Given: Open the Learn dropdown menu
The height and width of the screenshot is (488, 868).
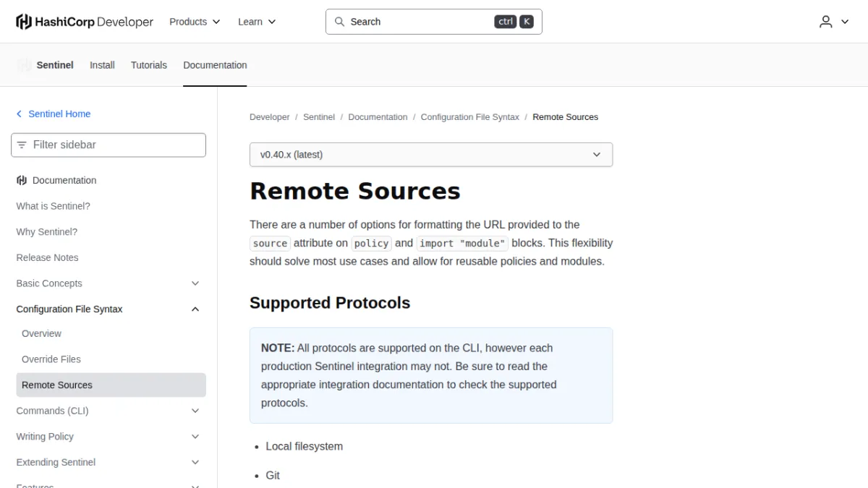Looking at the screenshot, I should pos(257,22).
